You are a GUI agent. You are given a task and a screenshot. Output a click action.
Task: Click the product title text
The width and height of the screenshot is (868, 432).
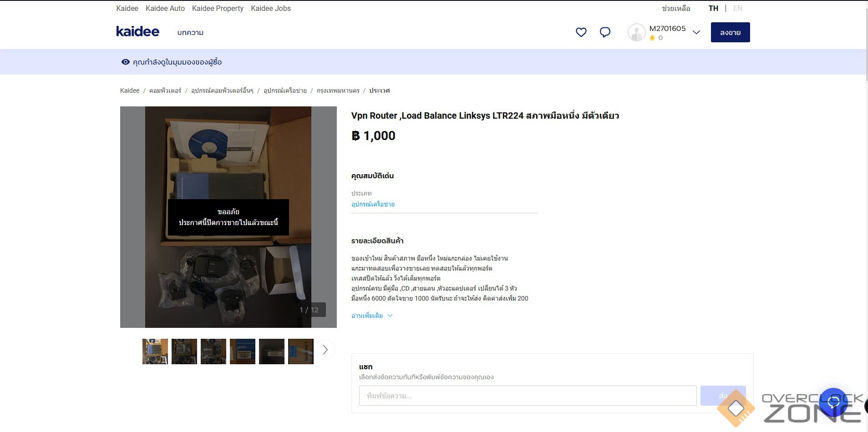(x=485, y=116)
